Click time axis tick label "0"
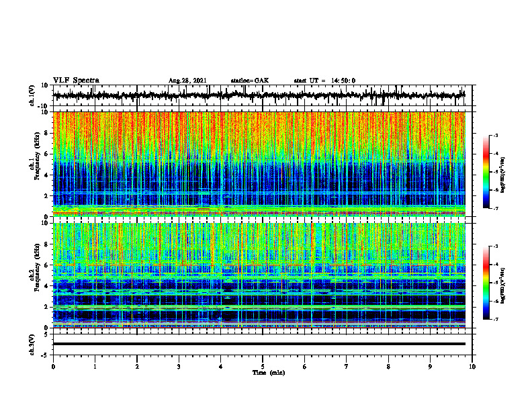The height and width of the screenshot is (411, 532). pos(53,367)
